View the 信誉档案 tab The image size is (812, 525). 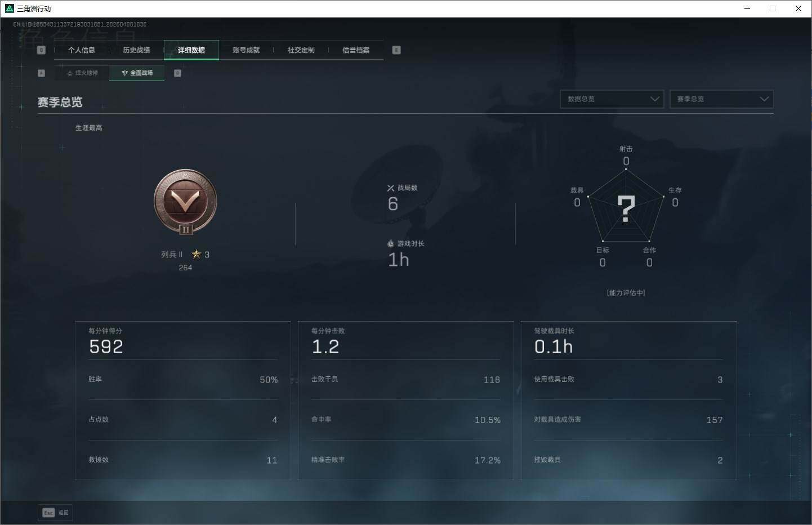coord(356,50)
